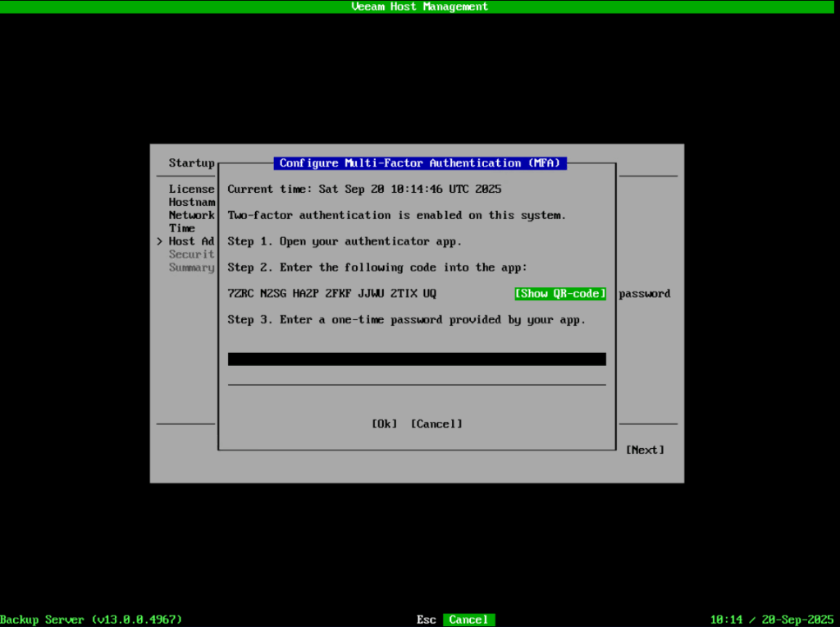Click the Next button

point(645,450)
